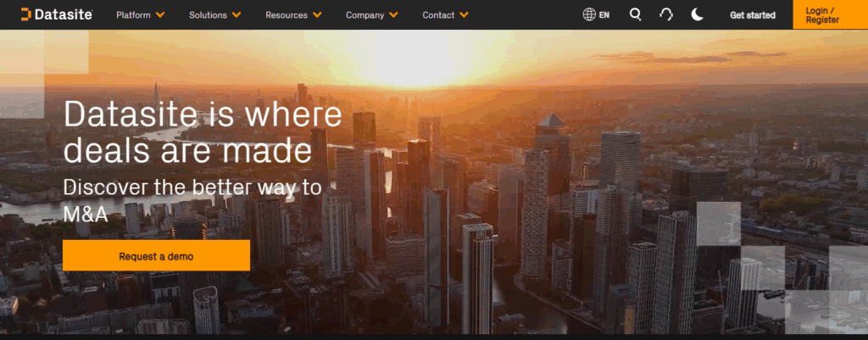This screenshot has width=868, height=340.
Task: Open the Company menu item
Action: (364, 15)
